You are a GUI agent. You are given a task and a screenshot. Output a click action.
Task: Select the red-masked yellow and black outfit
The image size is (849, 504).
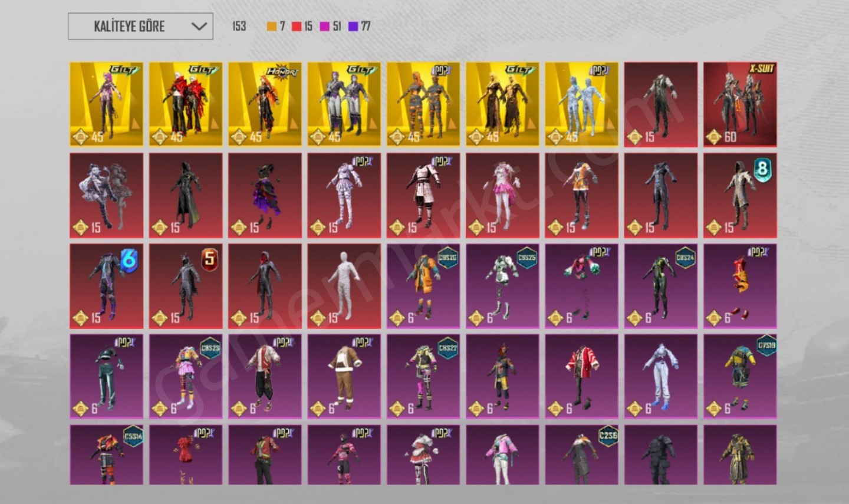point(502,377)
